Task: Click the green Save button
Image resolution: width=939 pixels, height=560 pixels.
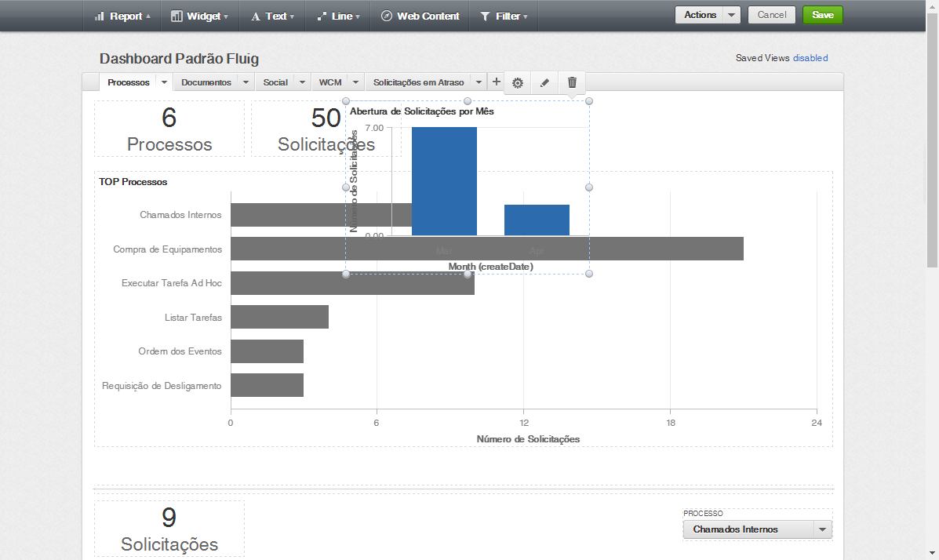Action: click(x=822, y=15)
